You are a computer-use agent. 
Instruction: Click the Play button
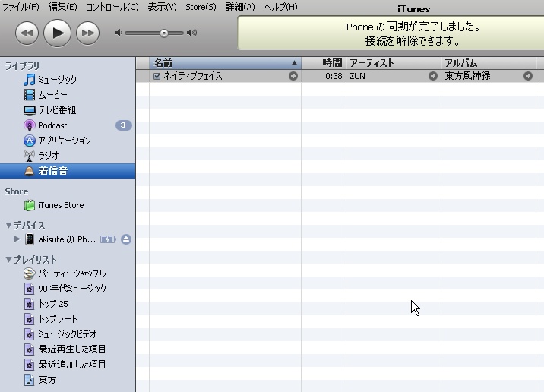(57, 33)
